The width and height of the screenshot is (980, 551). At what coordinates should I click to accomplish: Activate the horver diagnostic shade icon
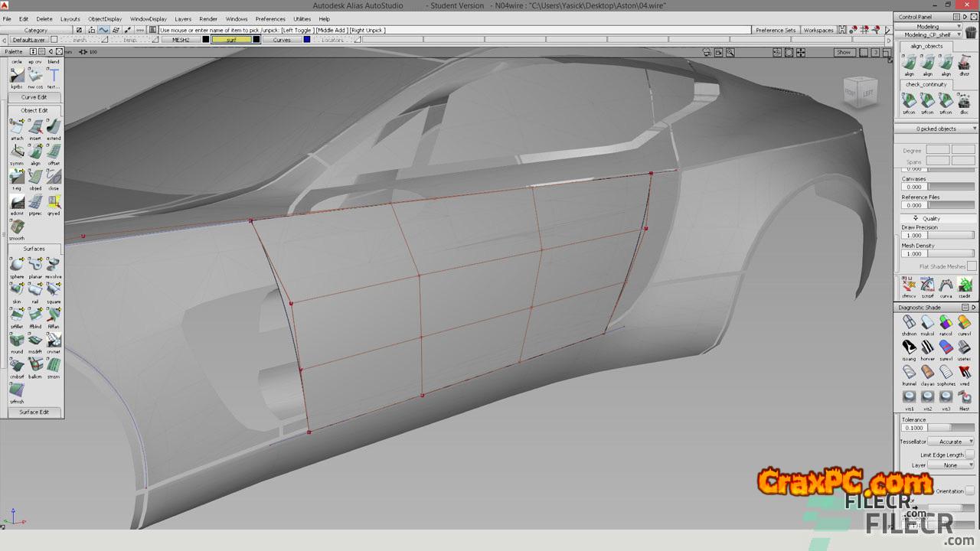[927, 347]
